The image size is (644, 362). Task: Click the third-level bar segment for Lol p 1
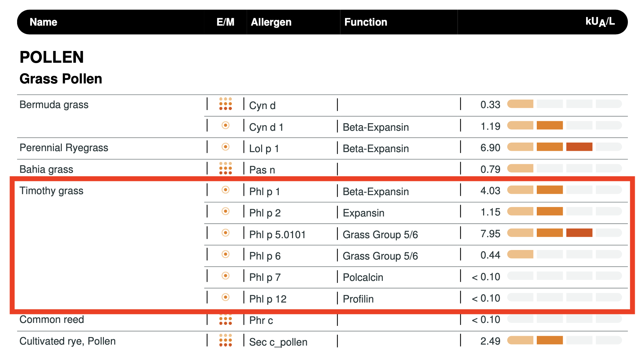pos(579,147)
